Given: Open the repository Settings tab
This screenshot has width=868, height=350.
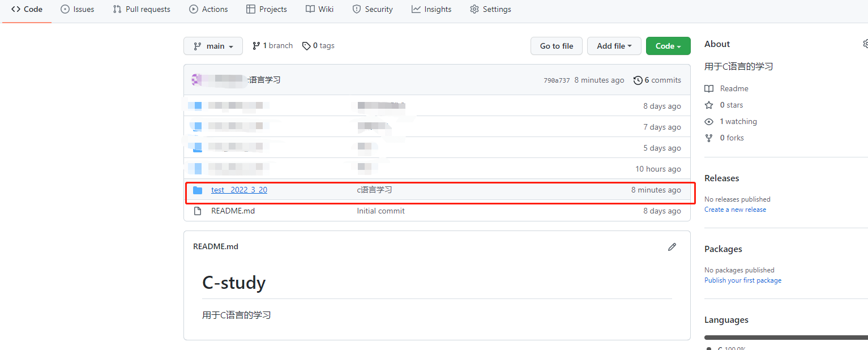Looking at the screenshot, I should point(490,9).
